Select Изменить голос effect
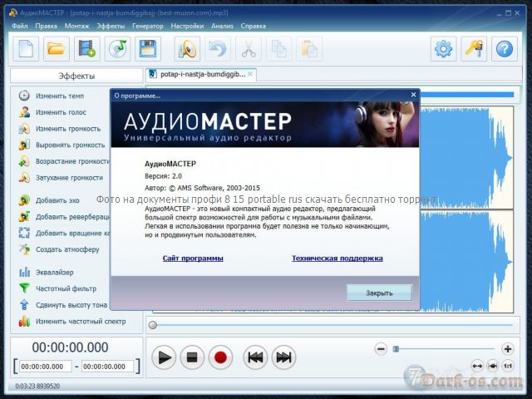 pos(52,112)
